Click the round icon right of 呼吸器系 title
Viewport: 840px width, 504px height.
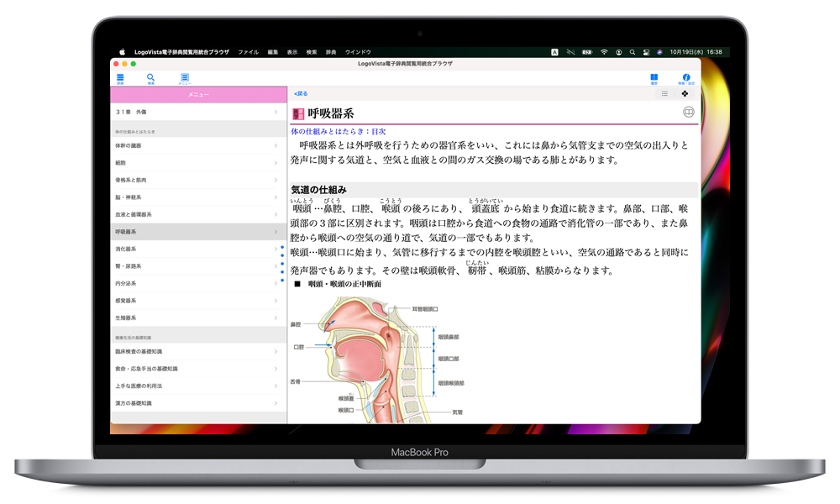[x=689, y=112]
